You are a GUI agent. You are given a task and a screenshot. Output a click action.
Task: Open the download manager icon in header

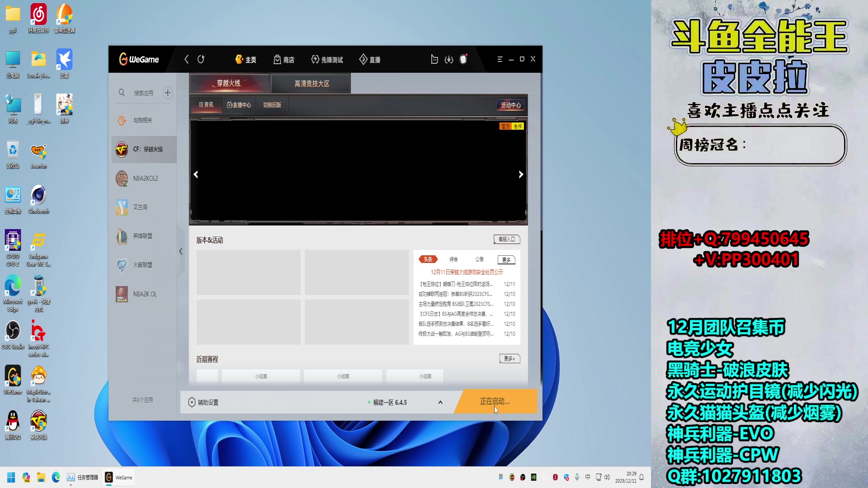(448, 59)
